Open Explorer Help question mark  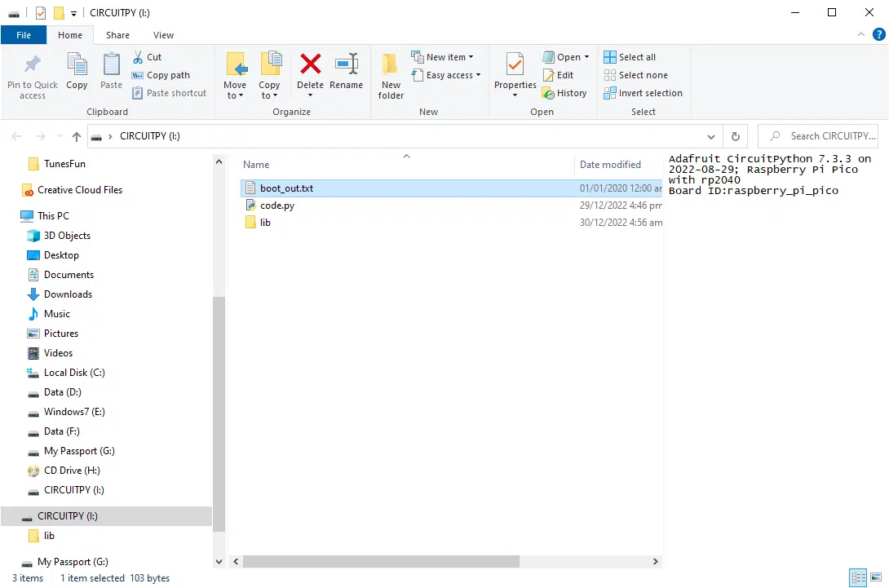click(x=878, y=34)
